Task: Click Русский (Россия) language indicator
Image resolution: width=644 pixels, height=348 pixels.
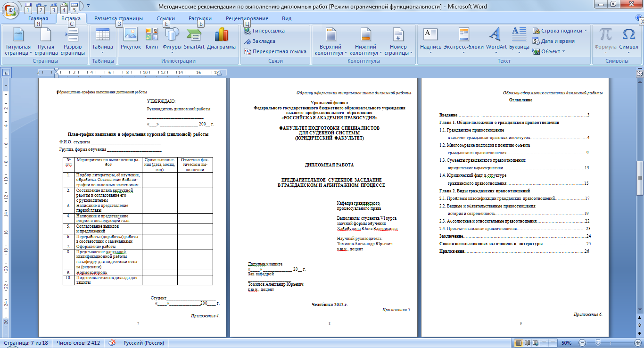Action: coord(144,343)
